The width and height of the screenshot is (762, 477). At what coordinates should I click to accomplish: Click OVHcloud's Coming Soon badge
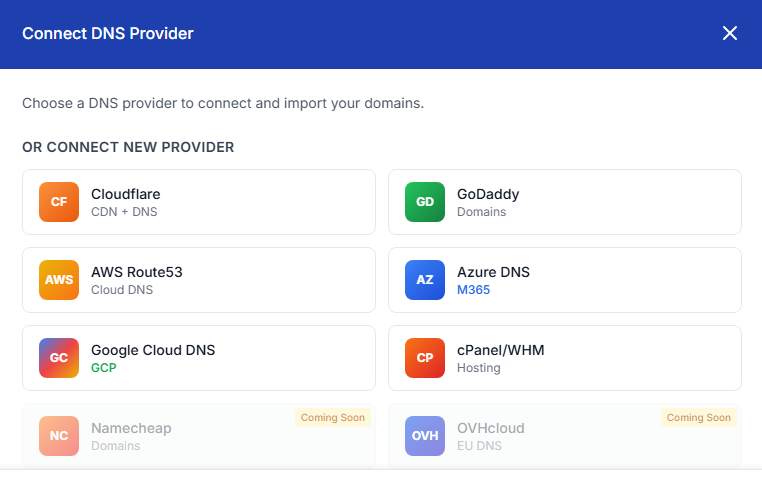pyautogui.click(x=699, y=418)
